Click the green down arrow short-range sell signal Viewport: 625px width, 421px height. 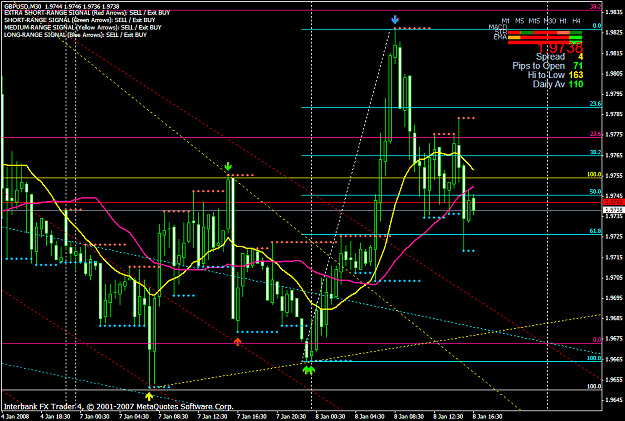point(228,166)
